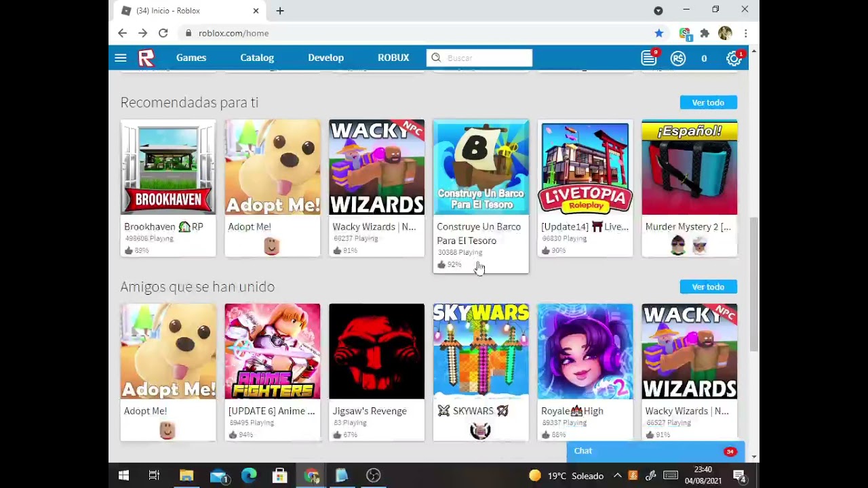
Task: Open the OBS Studio taskbar icon
Action: pos(374,475)
